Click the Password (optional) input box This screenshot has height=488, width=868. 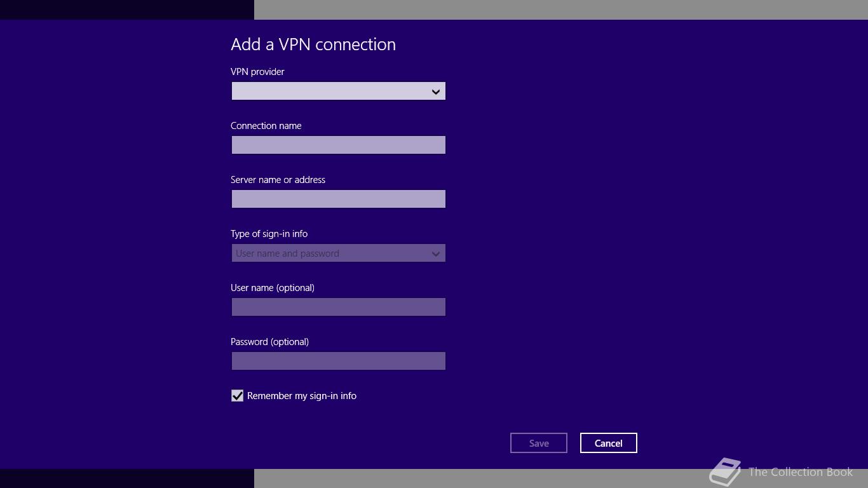click(338, 362)
